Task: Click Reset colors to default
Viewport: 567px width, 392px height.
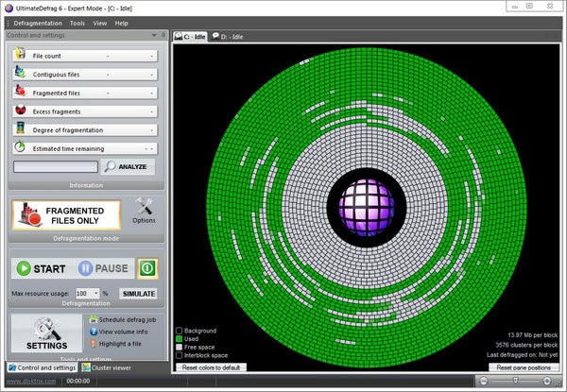Action: 210,366
